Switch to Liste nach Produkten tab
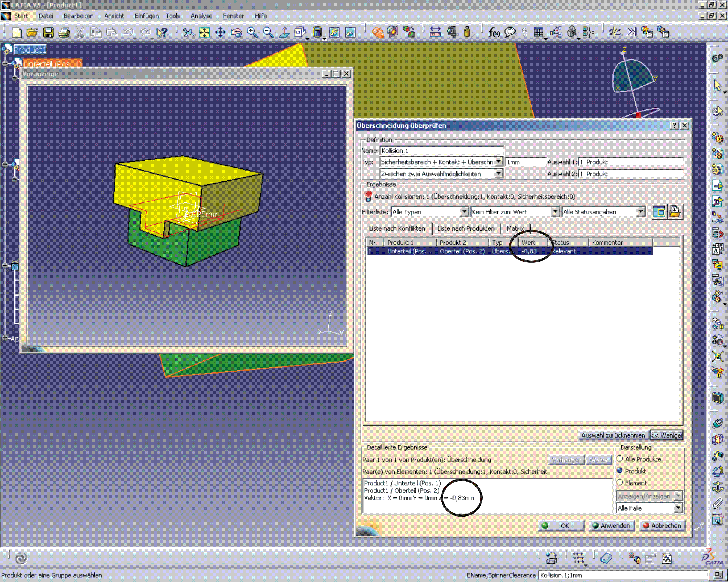Image resolution: width=728 pixels, height=582 pixels. tap(466, 228)
